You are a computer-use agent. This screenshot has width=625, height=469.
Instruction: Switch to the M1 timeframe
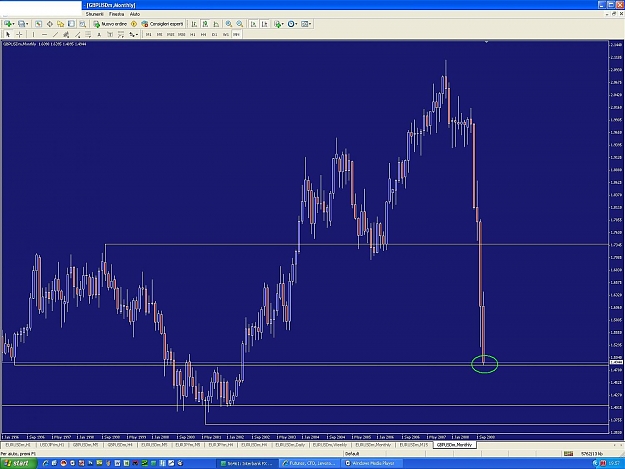[x=148, y=35]
